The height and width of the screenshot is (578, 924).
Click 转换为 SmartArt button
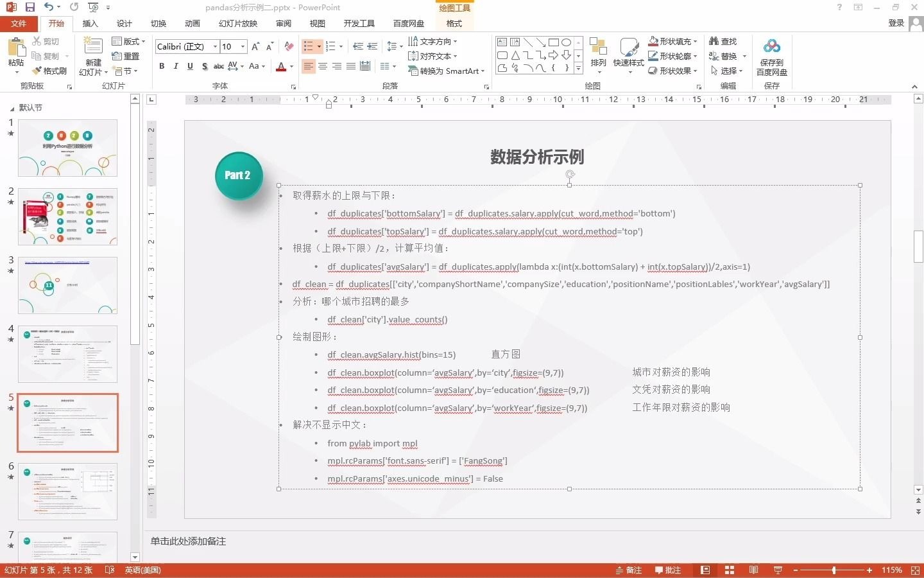(447, 71)
